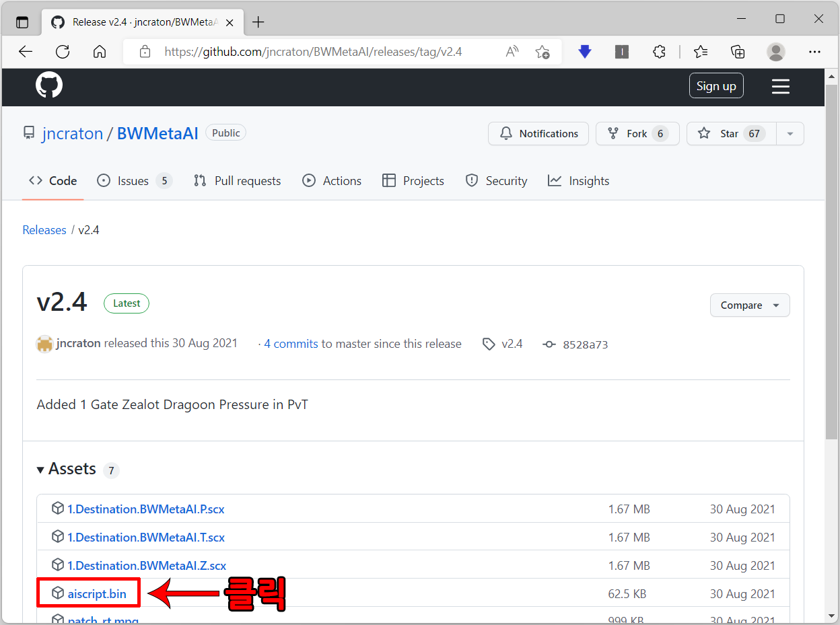Click the site lock icon
Screen dimensions: 840x625
[145, 52]
